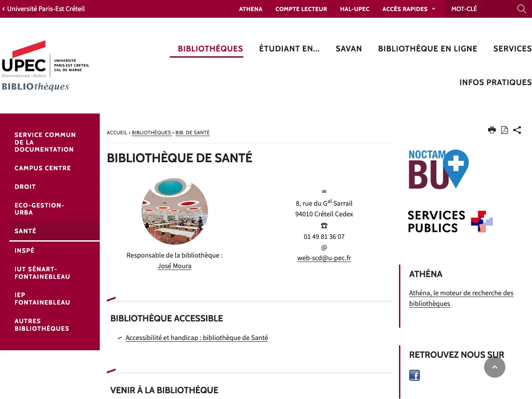Open the Athena top link
532x399 pixels.
coord(250,9)
